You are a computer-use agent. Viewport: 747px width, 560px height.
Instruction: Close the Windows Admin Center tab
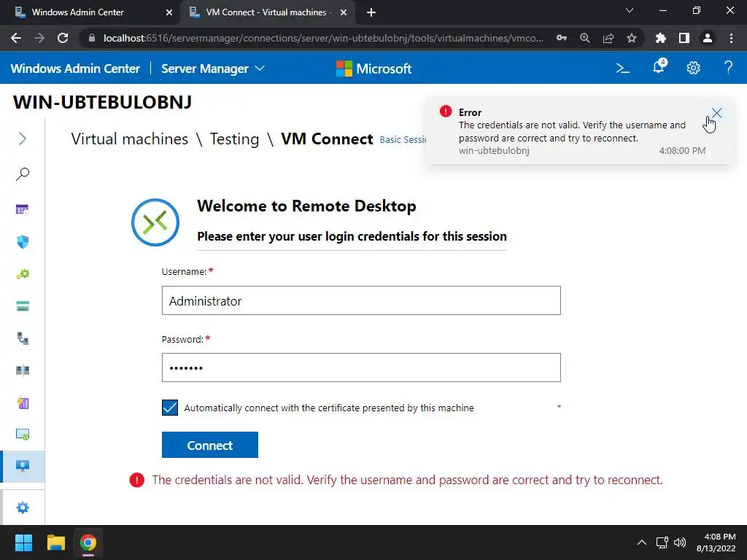tap(169, 12)
